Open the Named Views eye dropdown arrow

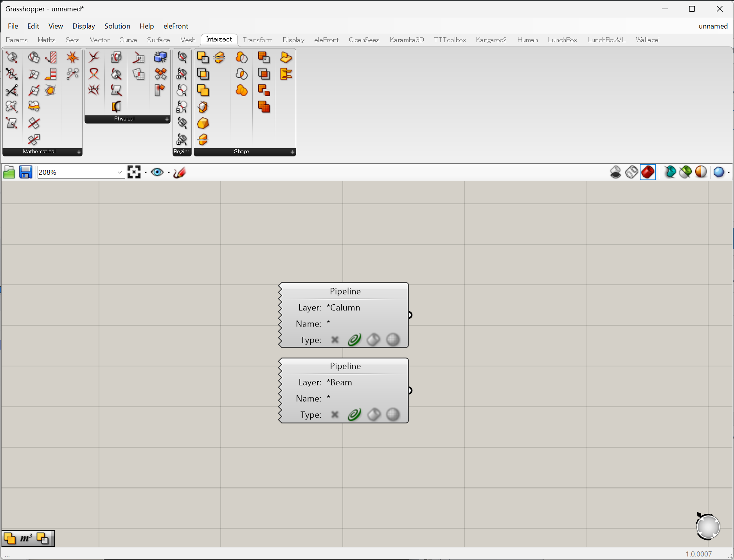169,172
